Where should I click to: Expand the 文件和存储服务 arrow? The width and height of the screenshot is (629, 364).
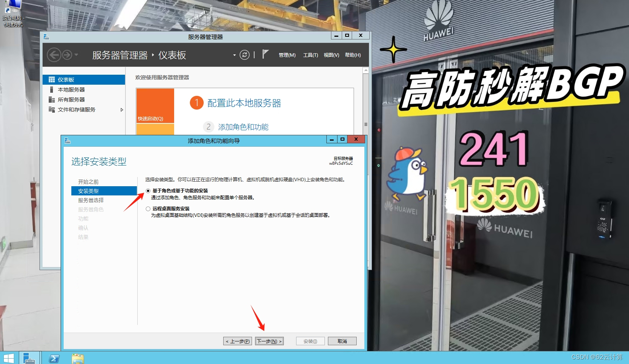tap(122, 110)
